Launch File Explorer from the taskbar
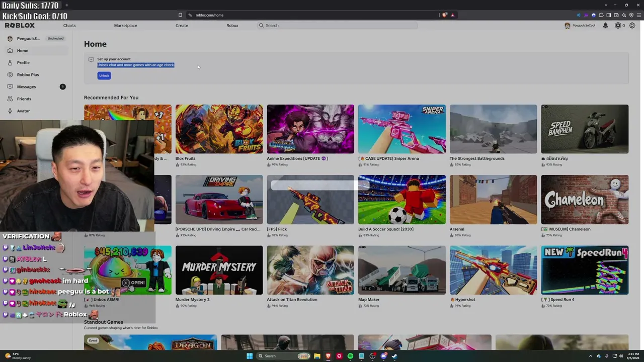 [317, 356]
